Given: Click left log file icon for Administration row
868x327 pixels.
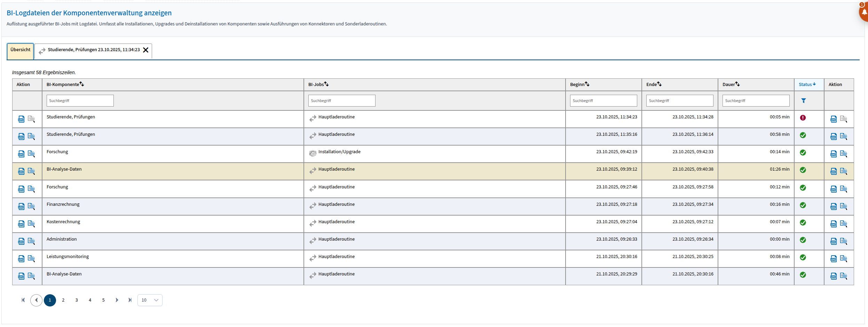Looking at the screenshot, I should coord(21,241).
